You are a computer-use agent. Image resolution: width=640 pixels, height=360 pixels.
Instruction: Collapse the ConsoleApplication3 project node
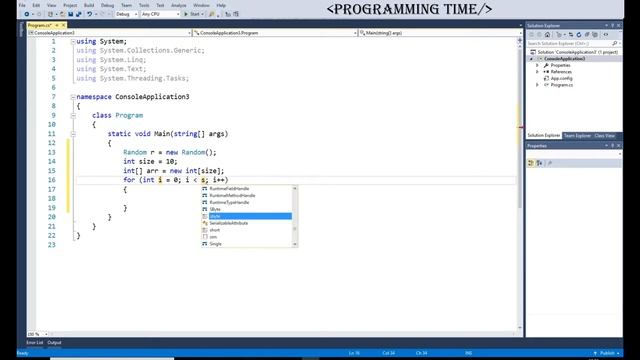(x=531, y=59)
